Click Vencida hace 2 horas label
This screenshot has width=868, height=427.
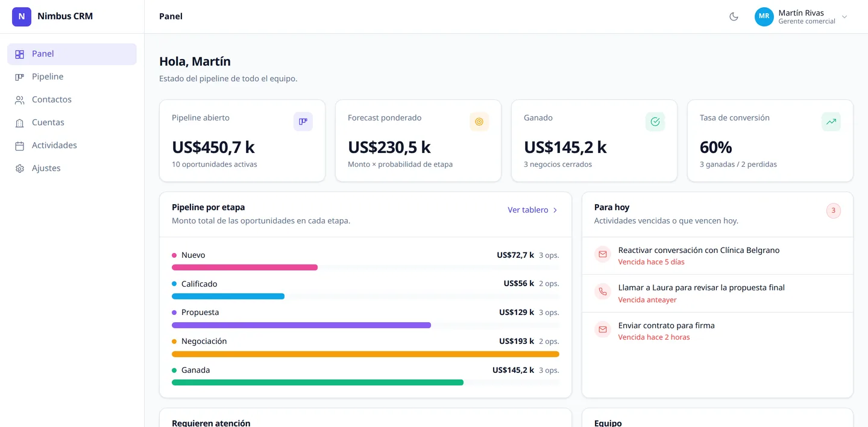(x=654, y=337)
